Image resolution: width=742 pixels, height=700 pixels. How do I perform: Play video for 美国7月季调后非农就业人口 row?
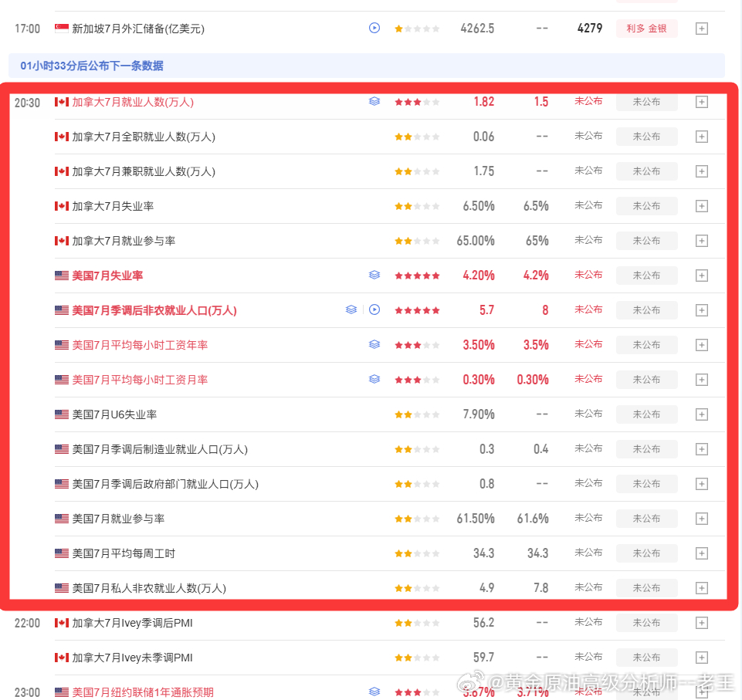pos(374,309)
